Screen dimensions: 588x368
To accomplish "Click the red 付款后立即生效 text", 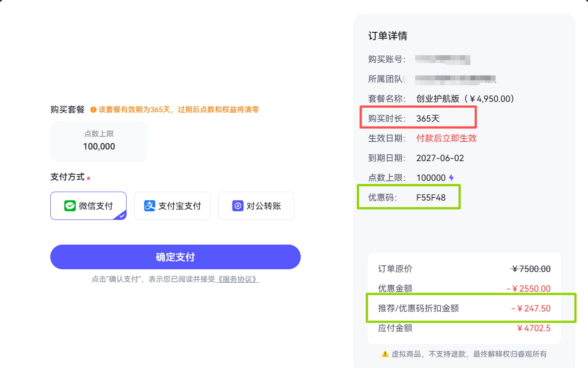I will [x=447, y=138].
